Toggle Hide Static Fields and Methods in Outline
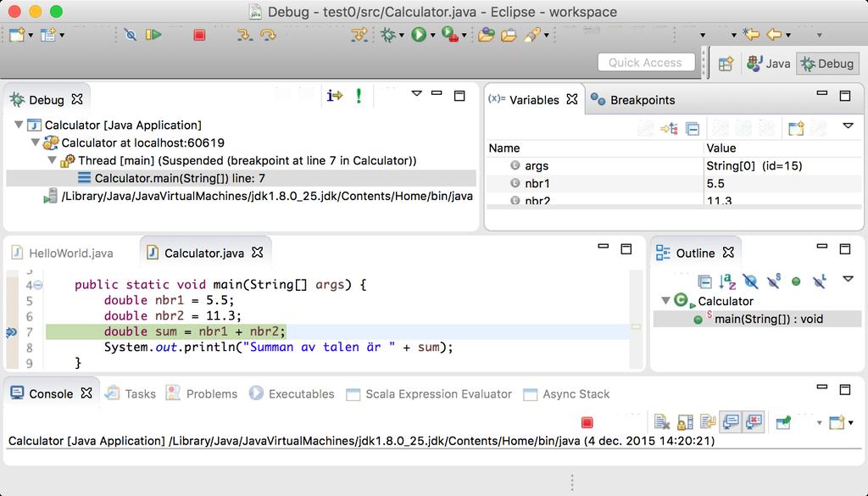Viewport: 868px width, 496px height. 774,281
